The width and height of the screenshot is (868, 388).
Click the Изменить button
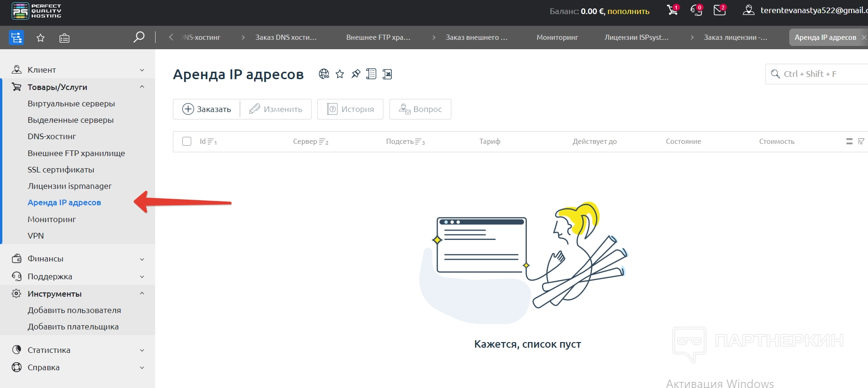click(x=276, y=109)
